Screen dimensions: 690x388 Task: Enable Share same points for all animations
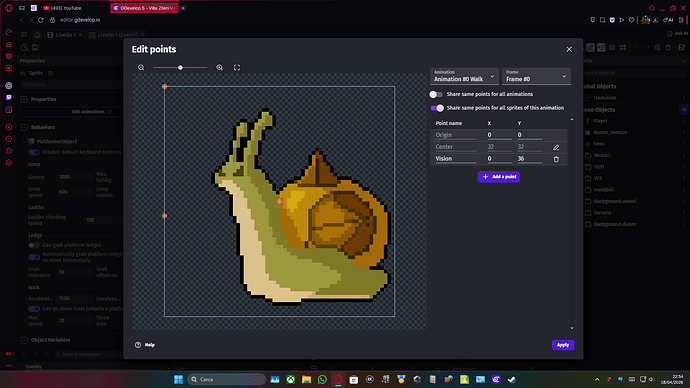tap(436, 94)
